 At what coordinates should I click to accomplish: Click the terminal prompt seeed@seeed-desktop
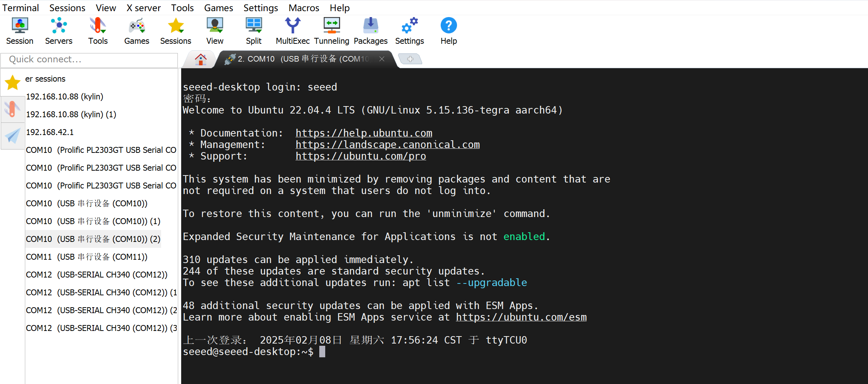pyautogui.click(x=248, y=352)
